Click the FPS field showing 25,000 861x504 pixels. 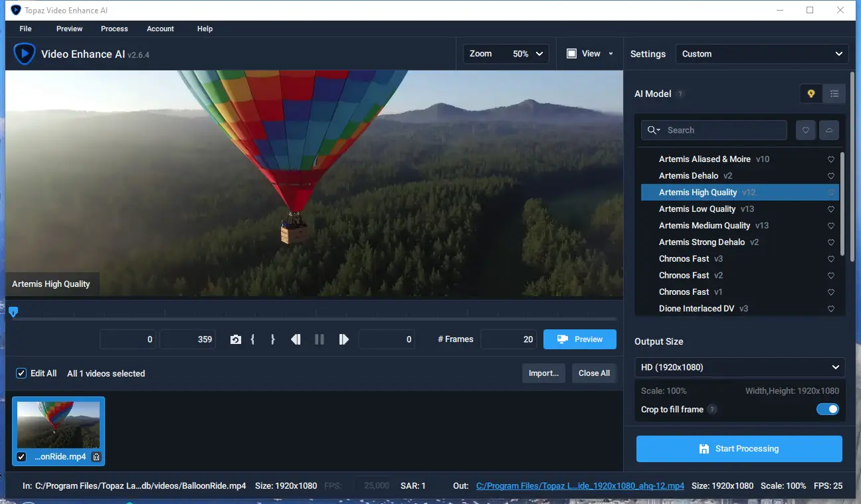373,486
